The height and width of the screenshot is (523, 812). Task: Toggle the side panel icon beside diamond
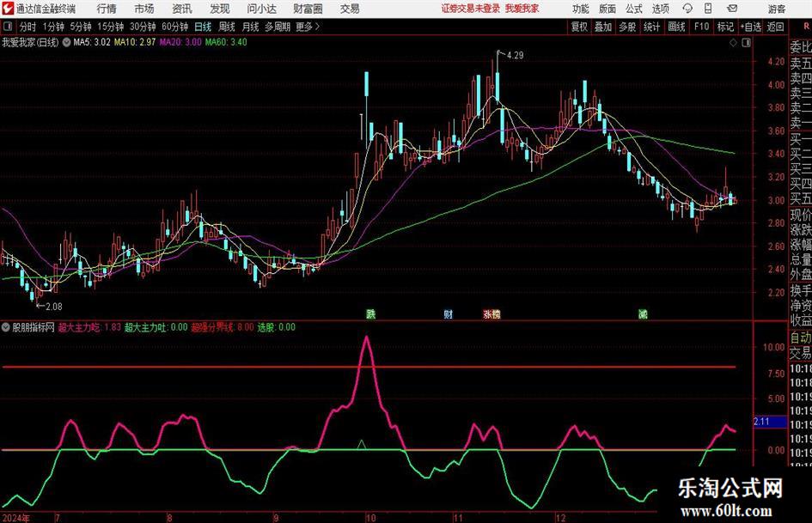coord(746,42)
